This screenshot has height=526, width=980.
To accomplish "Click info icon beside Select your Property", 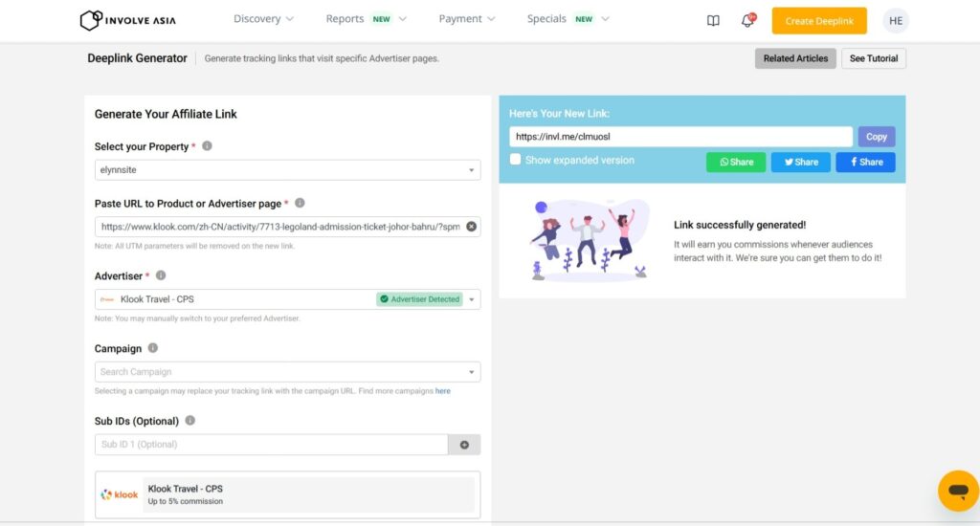I will pyautogui.click(x=207, y=146).
